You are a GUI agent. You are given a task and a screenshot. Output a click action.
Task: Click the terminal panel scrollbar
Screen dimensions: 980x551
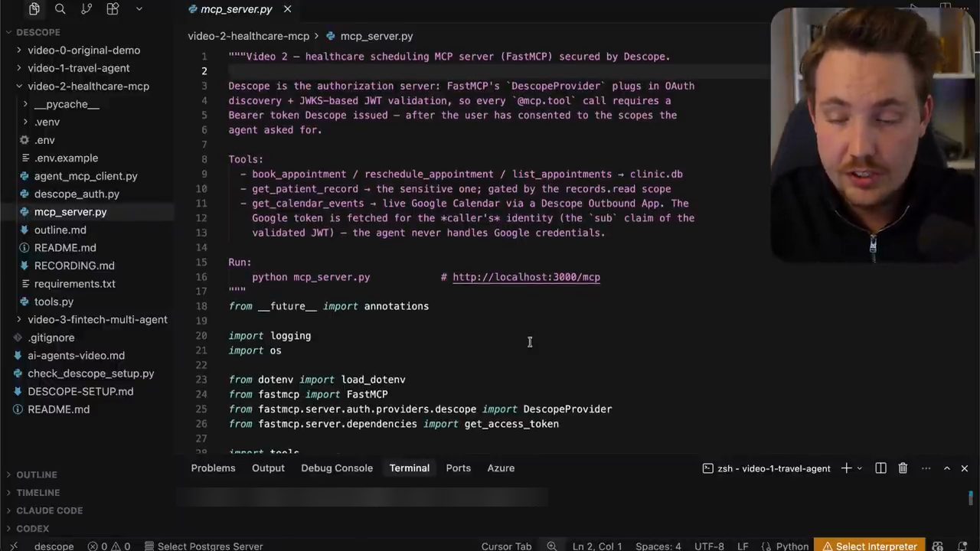(x=971, y=498)
